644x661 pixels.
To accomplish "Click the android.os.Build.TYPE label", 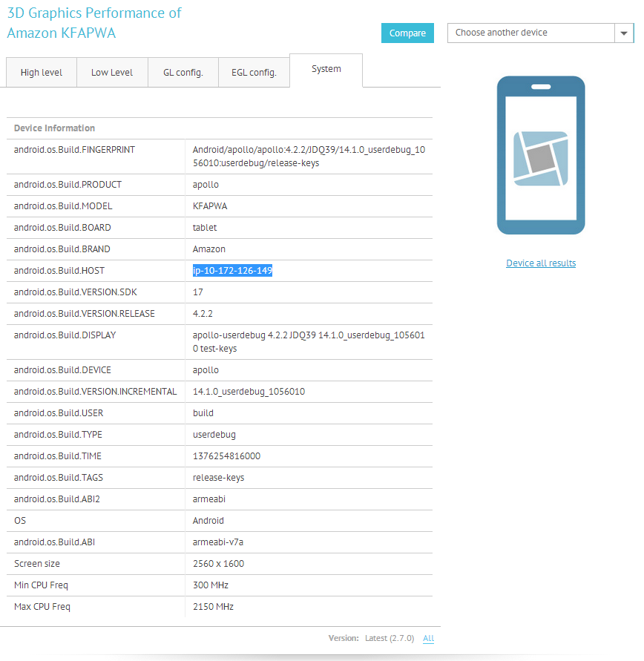I will tap(58, 435).
